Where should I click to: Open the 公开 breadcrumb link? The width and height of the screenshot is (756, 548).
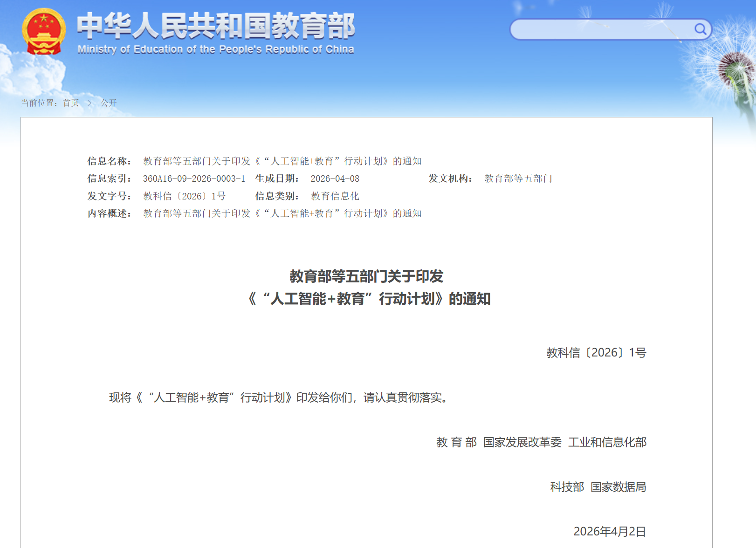click(109, 103)
